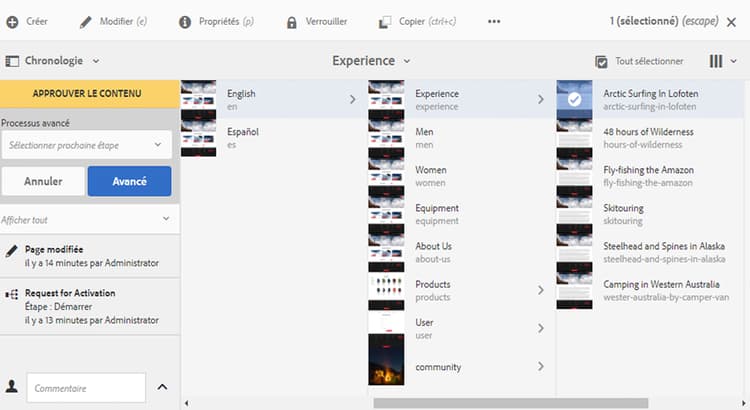Select the Men page thumbnail
750x410 pixels.
[x=386, y=137]
